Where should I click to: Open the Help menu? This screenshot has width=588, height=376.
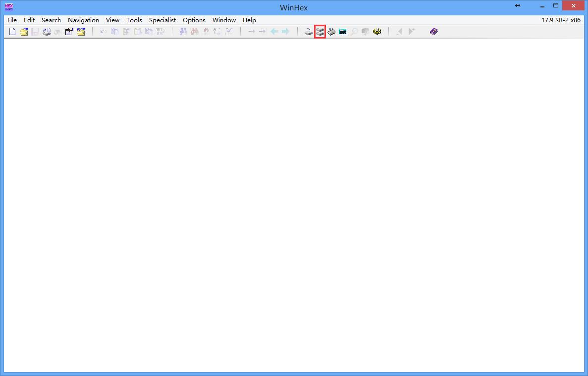pos(249,20)
